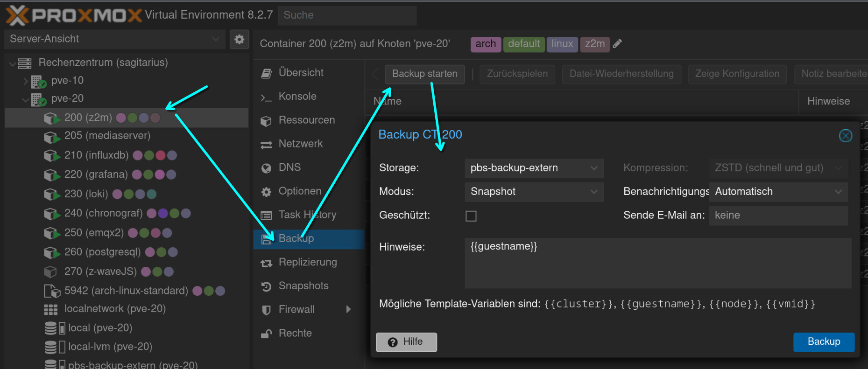Click stopped container icon for 270 (z-waveJS)
Image resolution: width=868 pixels, height=369 pixels.
[50, 272]
